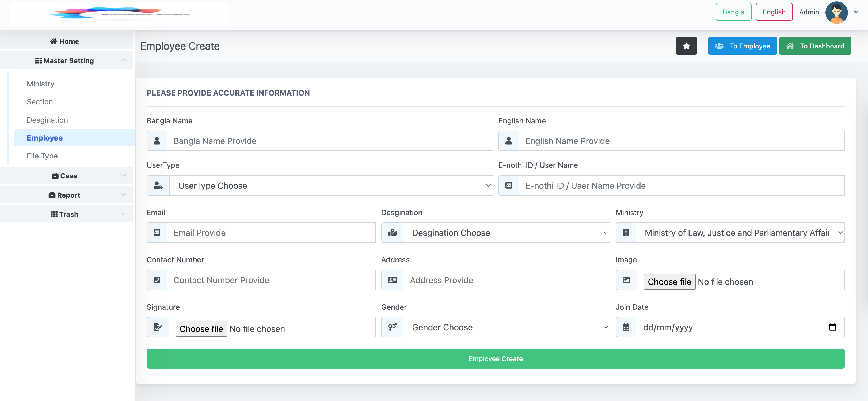Click the ID card icon beside Address
Viewport: 868px width, 401px height.
392,280
